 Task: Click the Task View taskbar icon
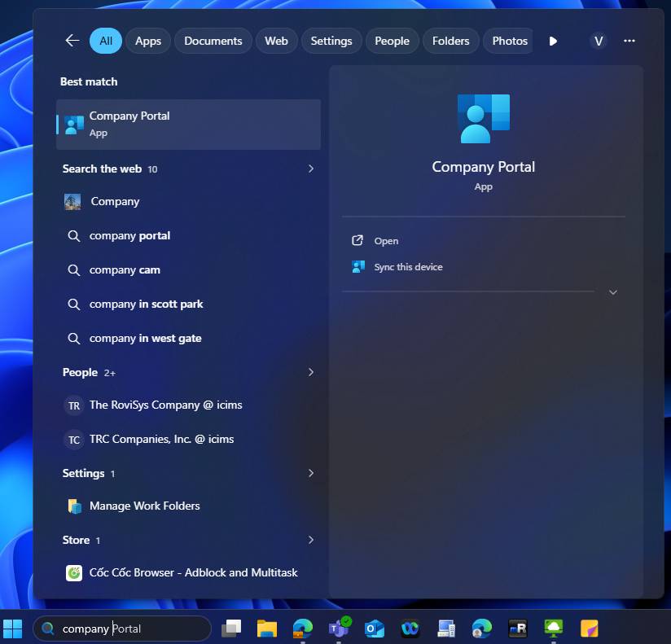point(232,628)
